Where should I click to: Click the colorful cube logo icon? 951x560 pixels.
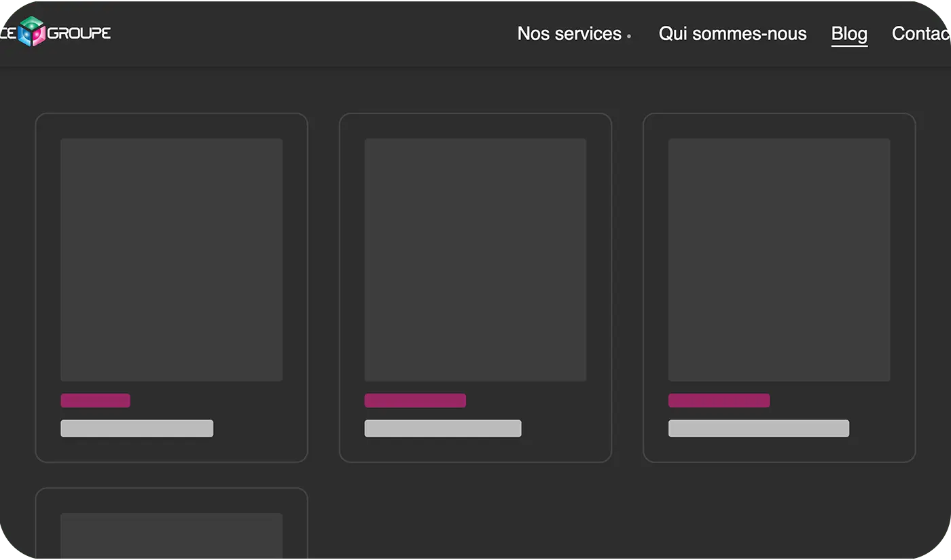pyautogui.click(x=31, y=32)
